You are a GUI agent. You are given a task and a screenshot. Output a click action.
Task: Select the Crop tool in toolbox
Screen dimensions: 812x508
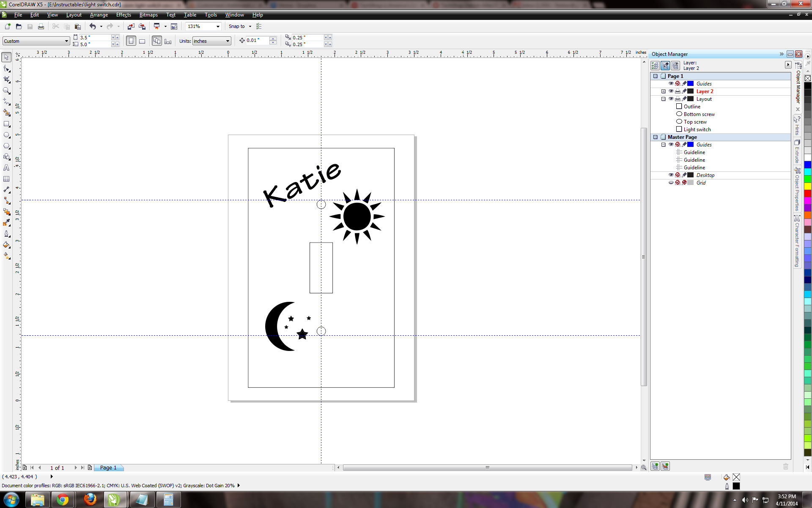coord(6,80)
